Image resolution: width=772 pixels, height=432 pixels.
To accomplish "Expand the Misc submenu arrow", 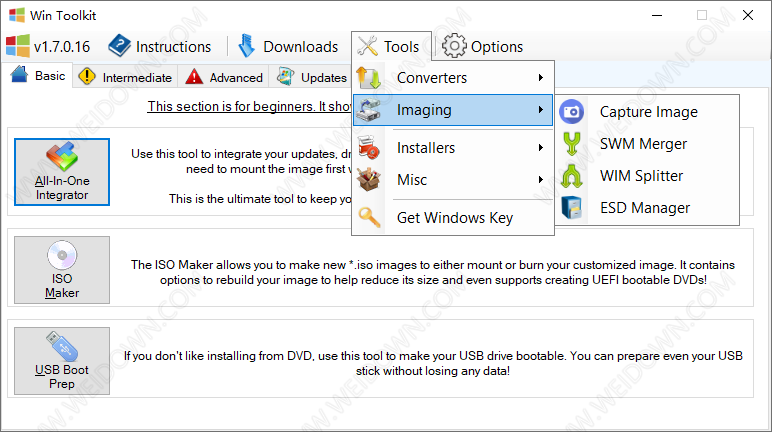I will (x=541, y=180).
